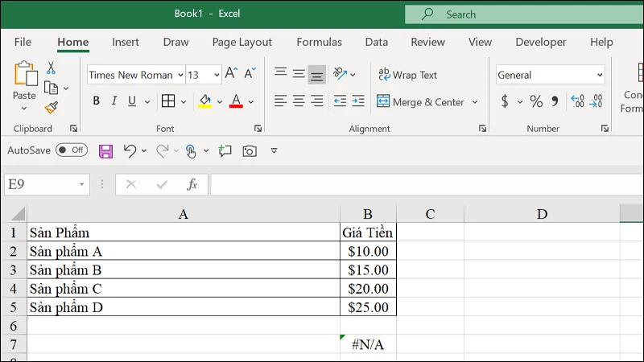The image size is (644, 362).
Task: Open Font settings dialog launcher
Action: tap(258, 129)
